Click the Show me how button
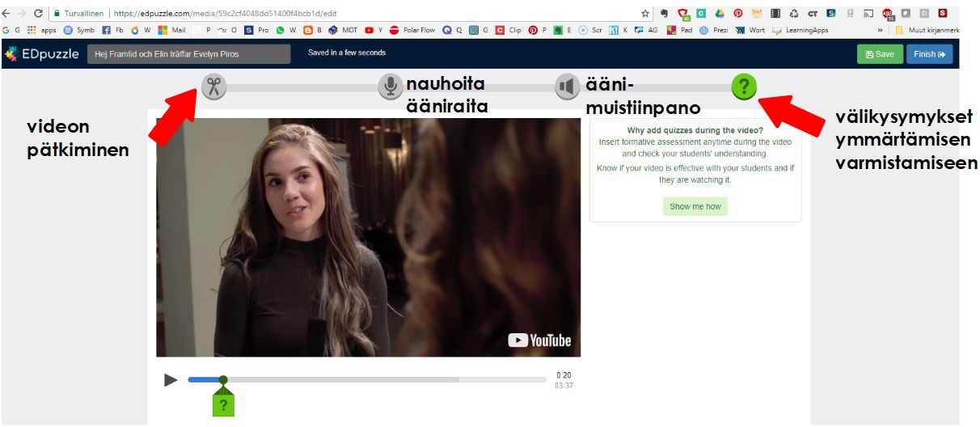980x427 pixels. click(x=695, y=207)
